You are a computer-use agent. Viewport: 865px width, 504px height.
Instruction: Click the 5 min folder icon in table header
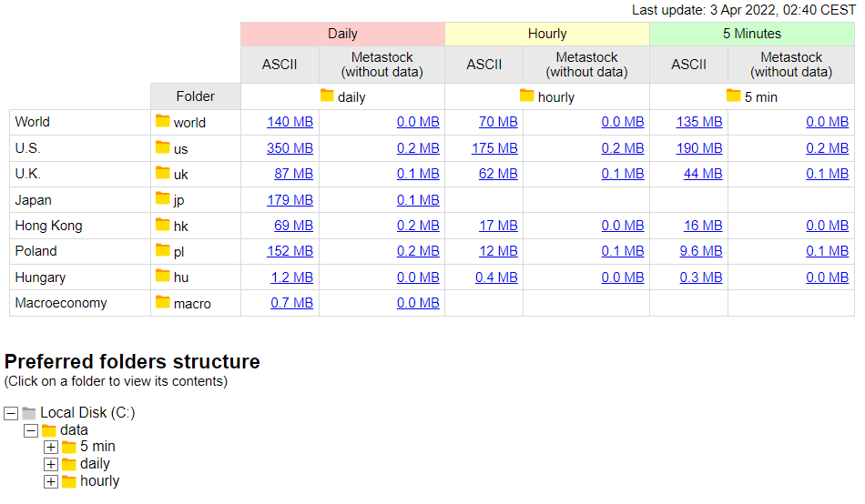coord(734,96)
